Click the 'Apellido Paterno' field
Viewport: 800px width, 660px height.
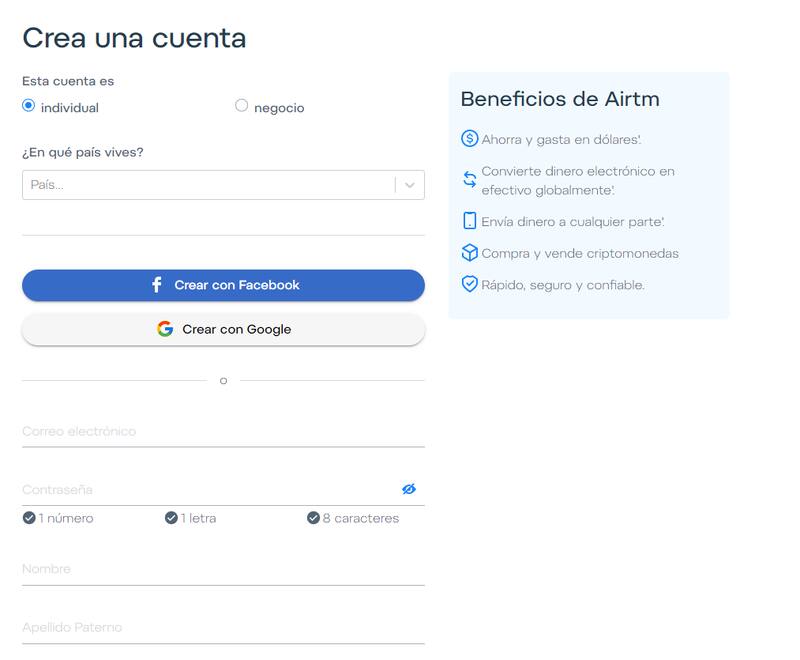pos(223,628)
